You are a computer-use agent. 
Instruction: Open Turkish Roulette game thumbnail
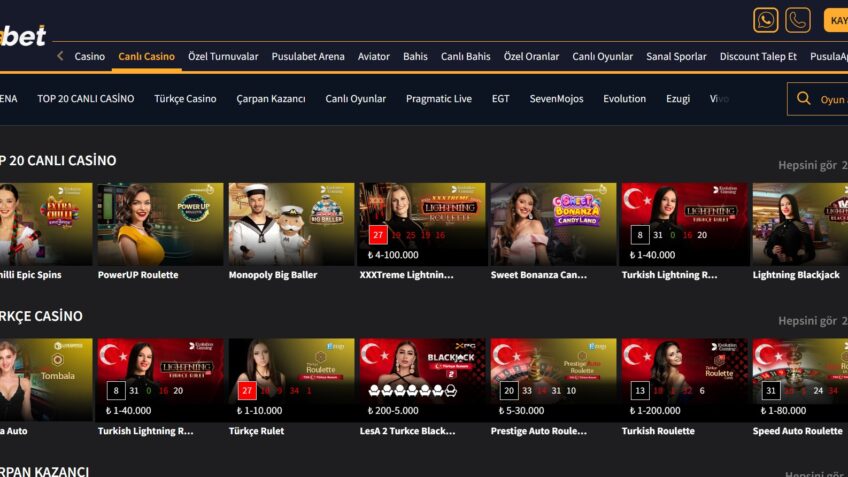coord(685,380)
